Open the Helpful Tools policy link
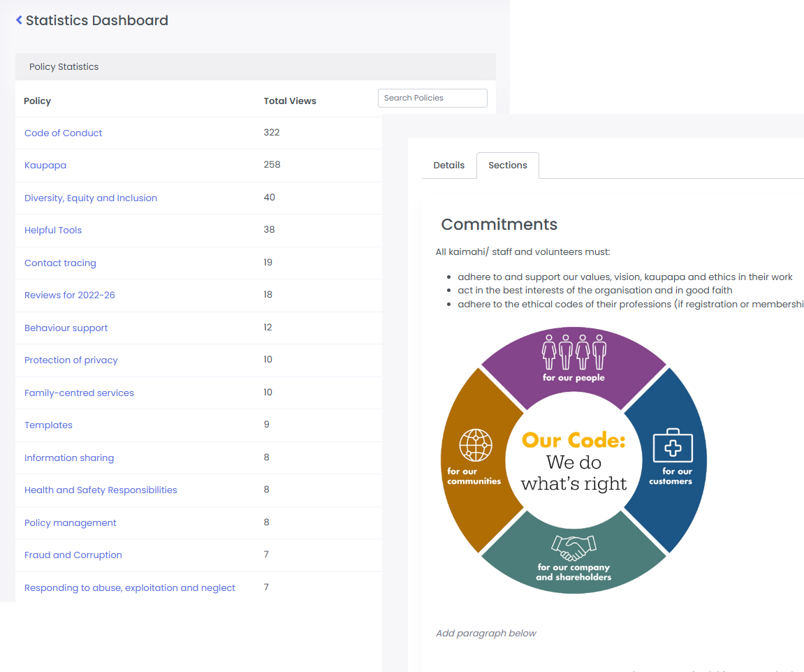The width and height of the screenshot is (804, 672). [x=53, y=230]
